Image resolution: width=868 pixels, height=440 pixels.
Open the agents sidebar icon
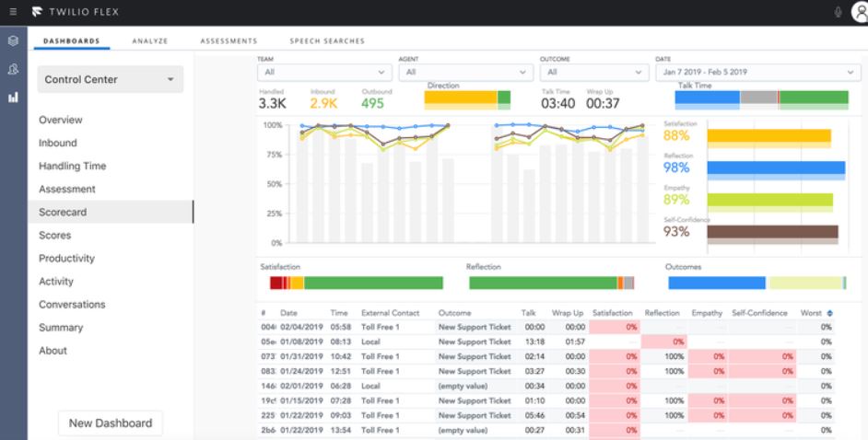(13, 69)
